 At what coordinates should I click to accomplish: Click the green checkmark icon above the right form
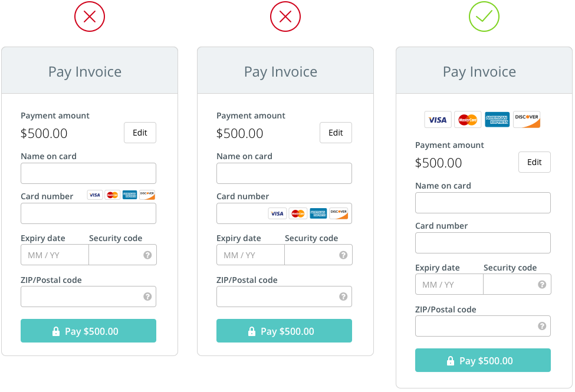(x=484, y=17)
